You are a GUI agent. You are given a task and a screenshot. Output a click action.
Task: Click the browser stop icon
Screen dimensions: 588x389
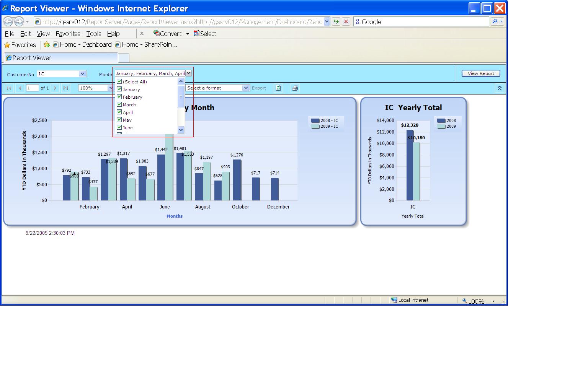pyautogui.click(x=346, y=22)
